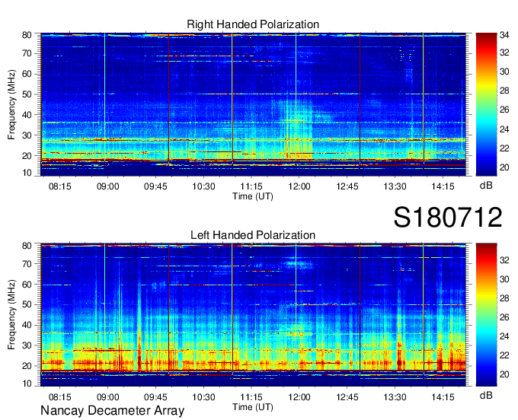Click the "Time (UT)" label under Left Handed plot
This screenshot has height=420, width=518.
pyautogui.click(x=253, y=407)
